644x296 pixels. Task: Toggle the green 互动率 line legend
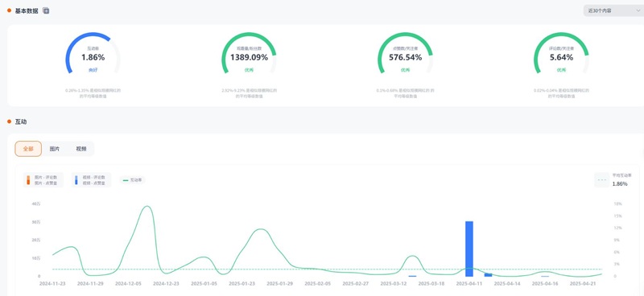132,180
